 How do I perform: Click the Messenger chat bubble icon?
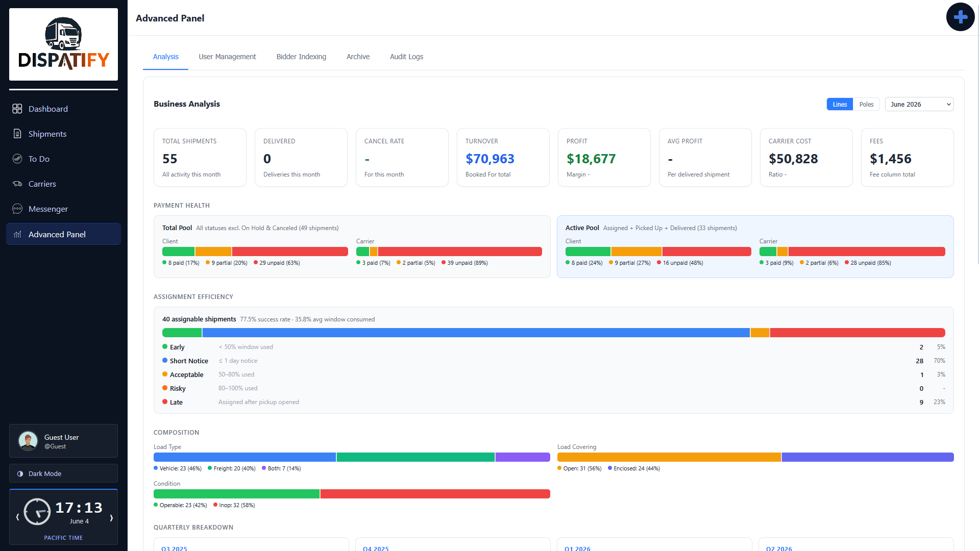point(17,209)
